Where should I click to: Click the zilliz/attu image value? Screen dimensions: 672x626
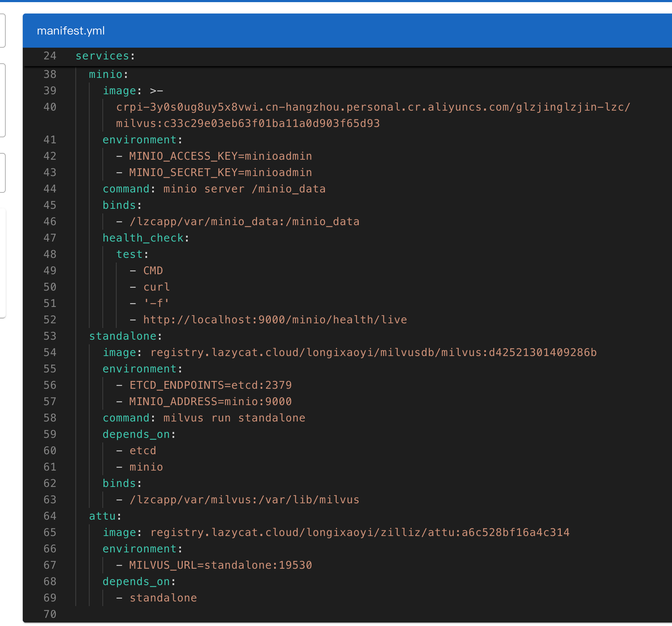coord(360,532)
